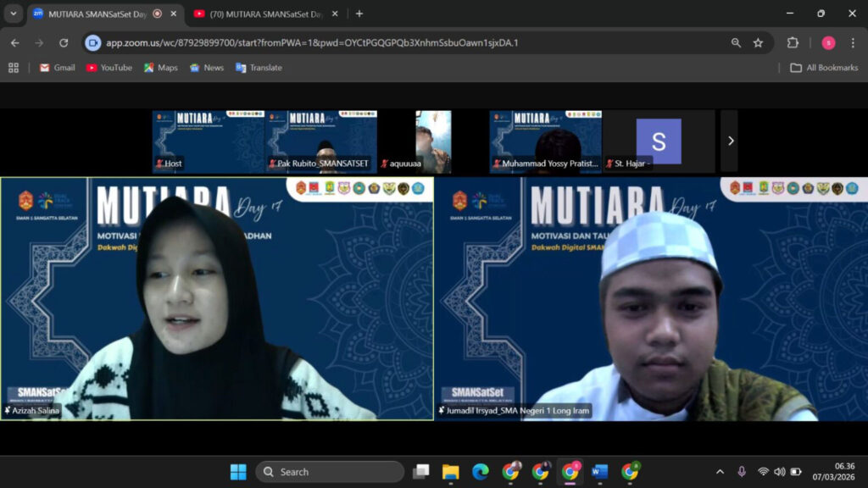
Task: Open Chrome's three-dot menu
Action: pos(854,41)
